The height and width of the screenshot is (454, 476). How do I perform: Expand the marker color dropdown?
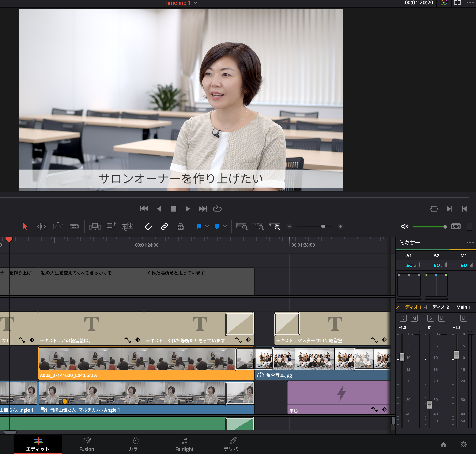[x=225, y=227]
